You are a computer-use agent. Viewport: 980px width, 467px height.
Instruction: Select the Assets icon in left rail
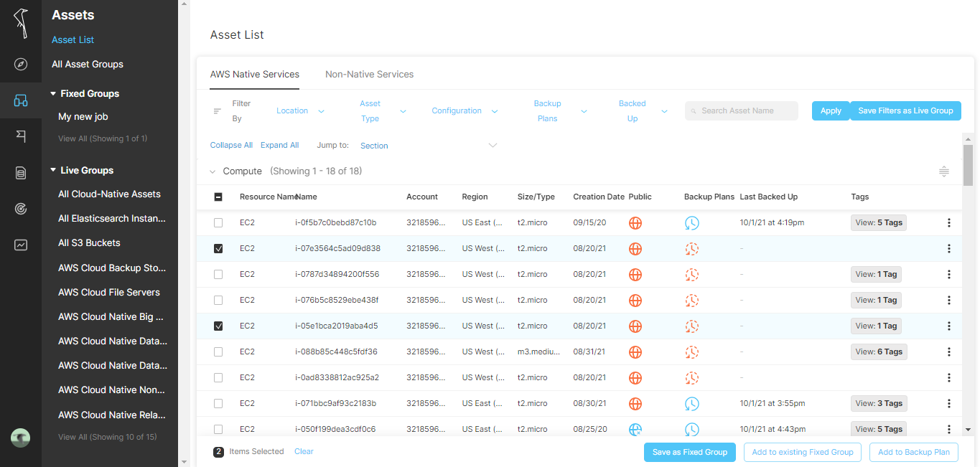tap(21, 100)
